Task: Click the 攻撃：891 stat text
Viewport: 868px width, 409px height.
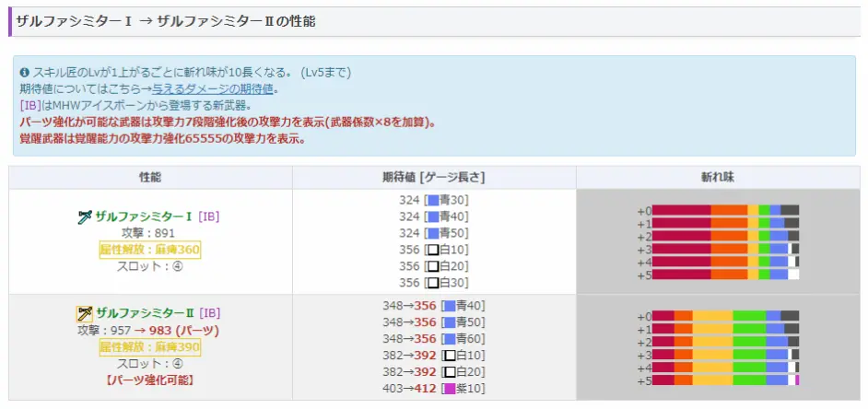Action: (150, 234)
